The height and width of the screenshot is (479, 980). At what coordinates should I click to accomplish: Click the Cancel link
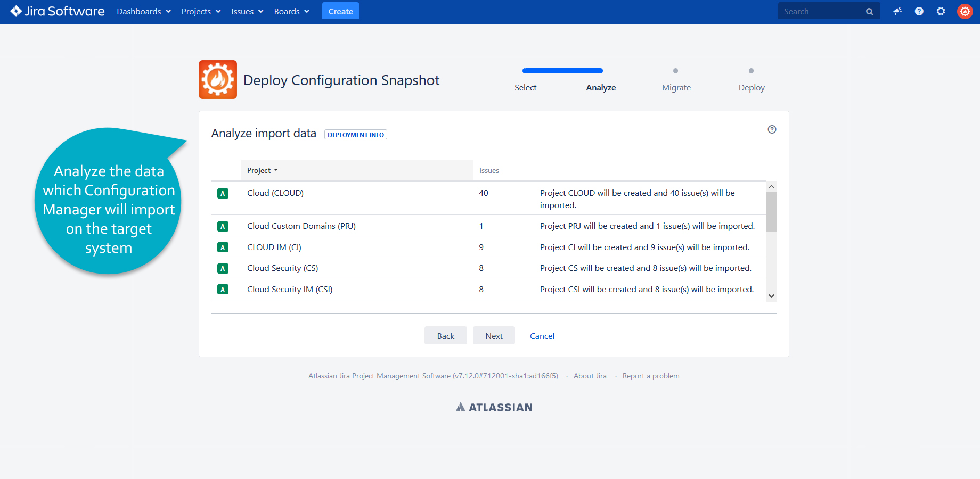coord(542,336)
